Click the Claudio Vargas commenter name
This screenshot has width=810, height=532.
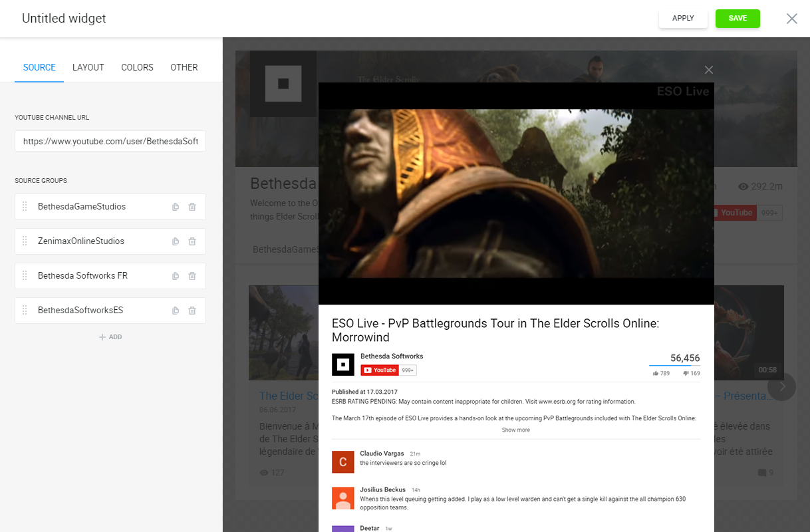tap(382, 454)
